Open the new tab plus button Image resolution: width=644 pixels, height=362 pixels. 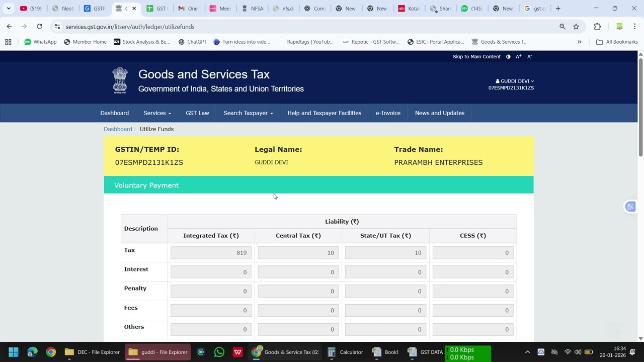[558, 9]
